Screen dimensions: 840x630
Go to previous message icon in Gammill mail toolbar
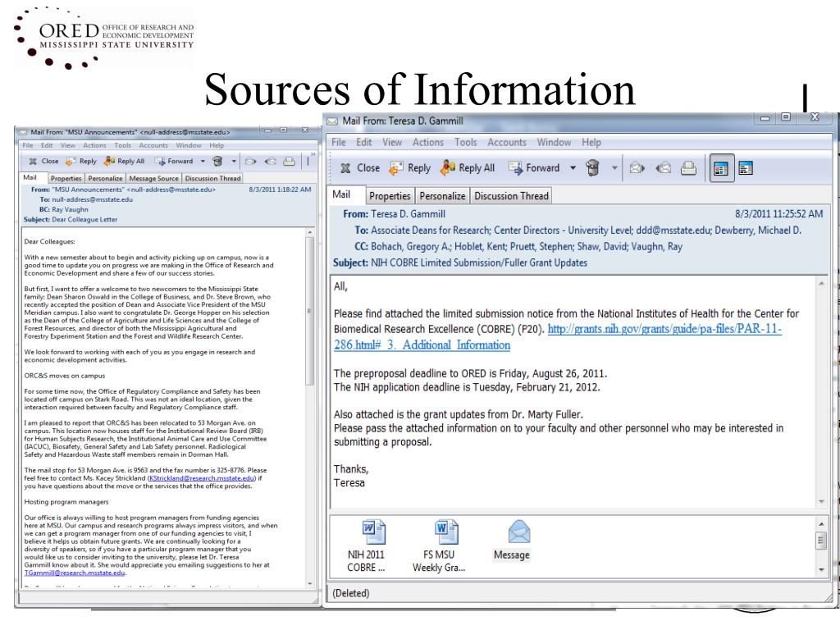pyautogui.click(x=663, y=168)
